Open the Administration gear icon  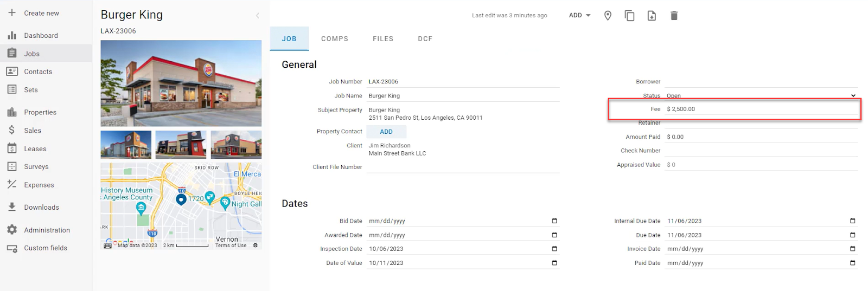pos(12,230)
